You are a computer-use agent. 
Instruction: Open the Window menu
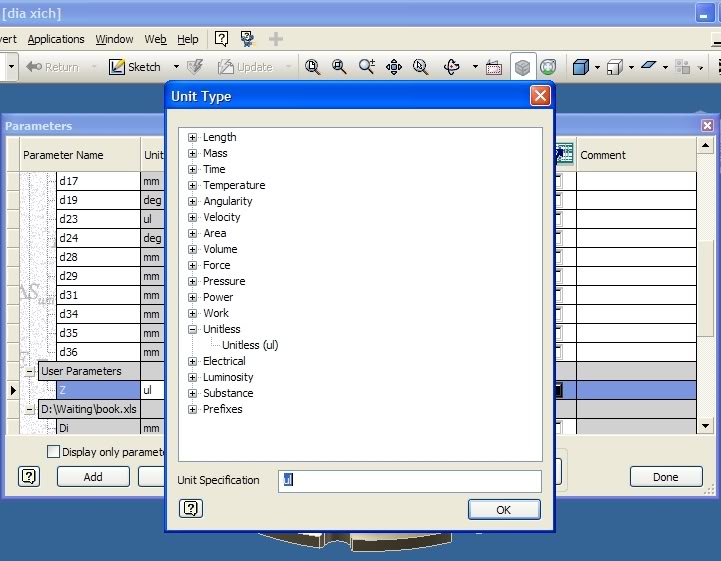tap(114, 40)
